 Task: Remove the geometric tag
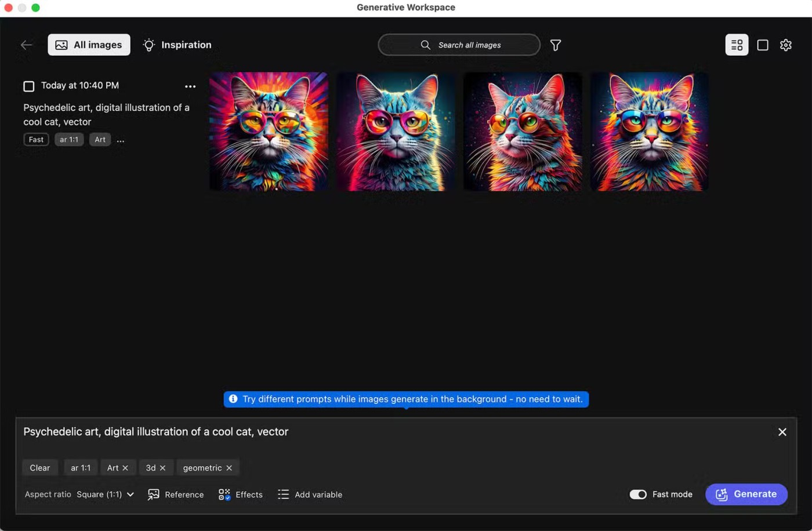[229, 468]
